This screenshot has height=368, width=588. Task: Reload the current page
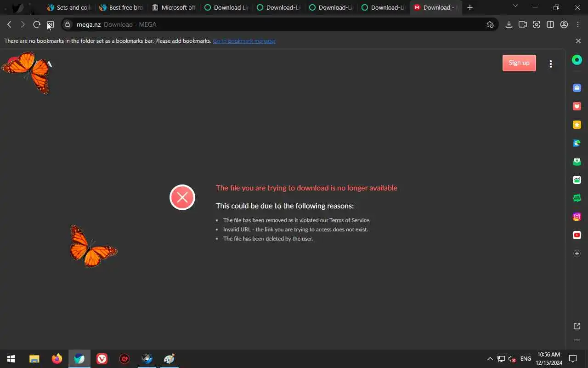(x=37, y=24)
